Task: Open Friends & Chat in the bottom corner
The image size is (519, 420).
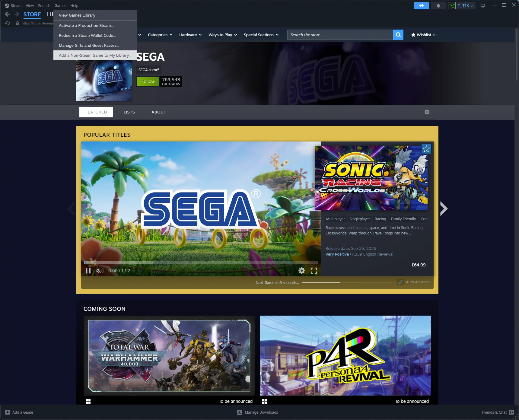Action: tap(494, 412)
